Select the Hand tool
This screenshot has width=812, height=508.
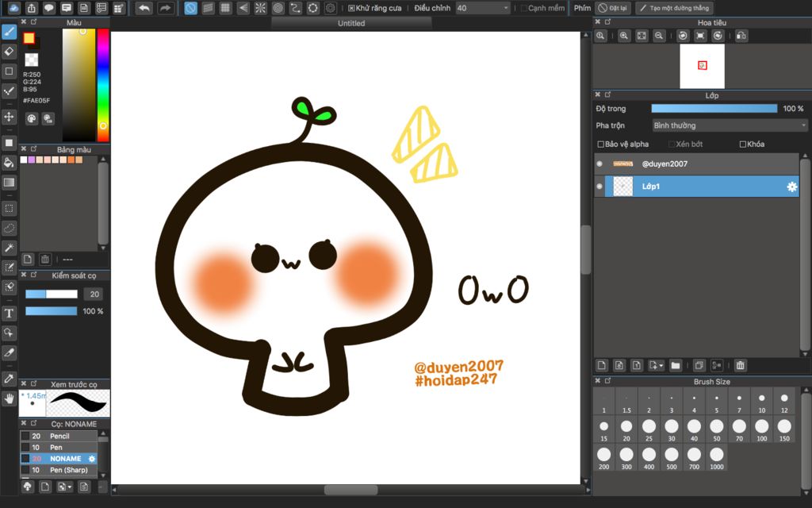pyautogui.click(x=10, y=398)
